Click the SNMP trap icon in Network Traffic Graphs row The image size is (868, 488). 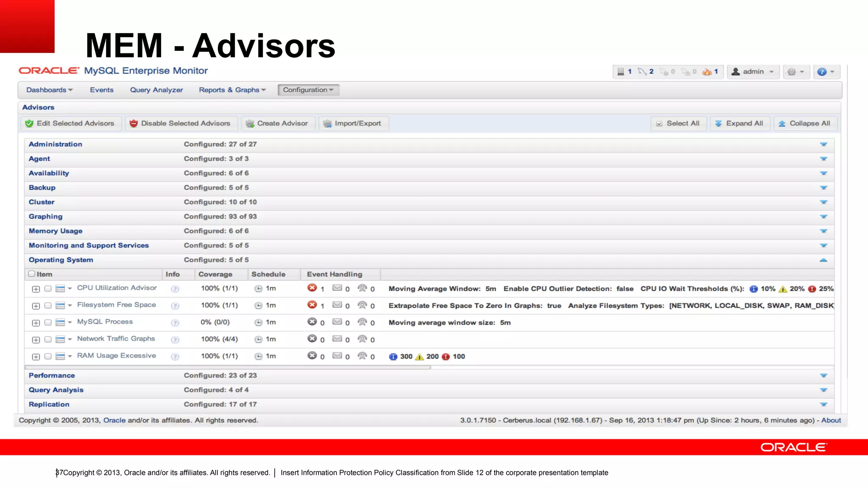pyautogui.click(x=362, y=339)
